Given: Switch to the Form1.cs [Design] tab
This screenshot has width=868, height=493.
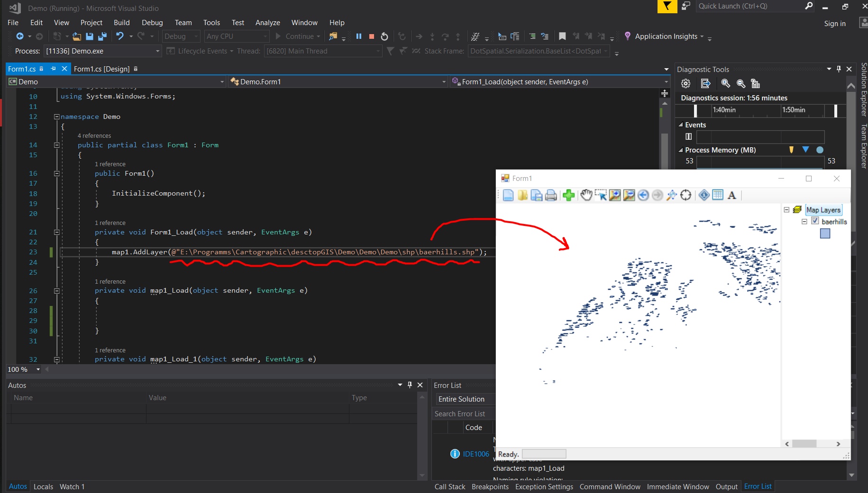Looking at the screenshot, I should tap(101, 69).
